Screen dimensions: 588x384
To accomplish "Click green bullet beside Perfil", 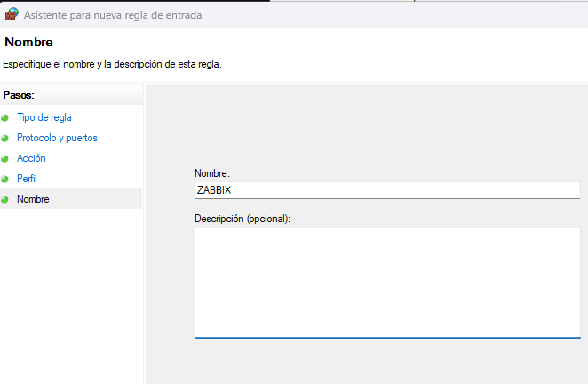I will [4, 179].
